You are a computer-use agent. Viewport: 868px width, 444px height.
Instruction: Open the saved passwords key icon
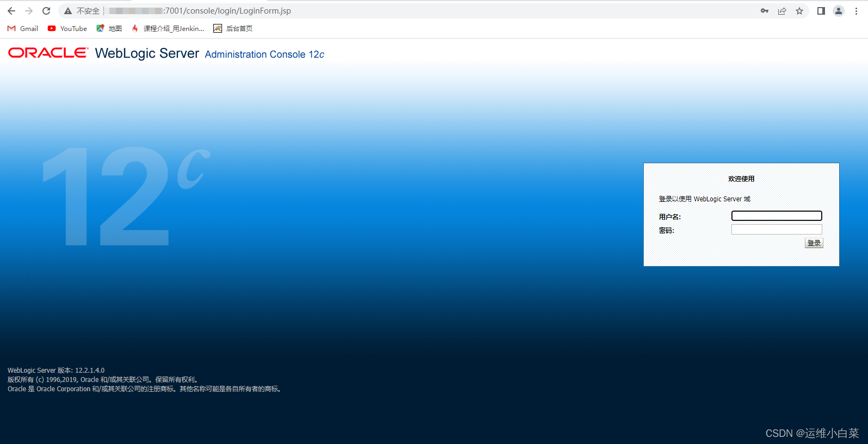(x=765, y=11)
